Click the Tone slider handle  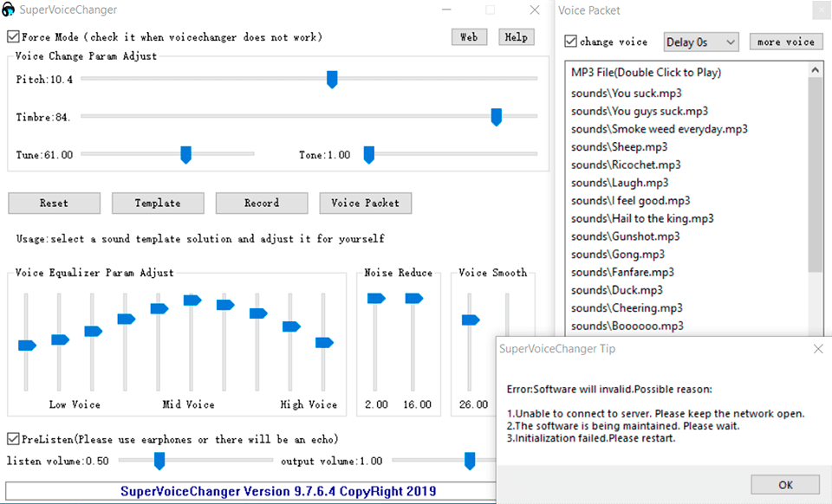point(368,154)
